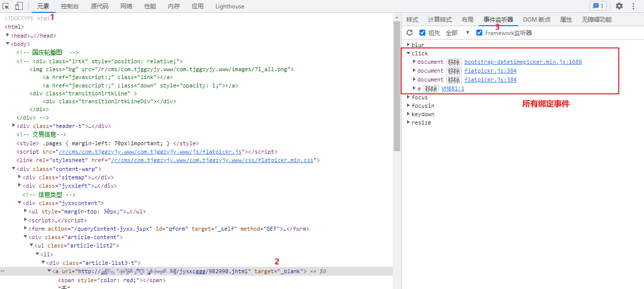
Task: Select the 无障碍功能 sidebar tab
Action: click(597, 20)
